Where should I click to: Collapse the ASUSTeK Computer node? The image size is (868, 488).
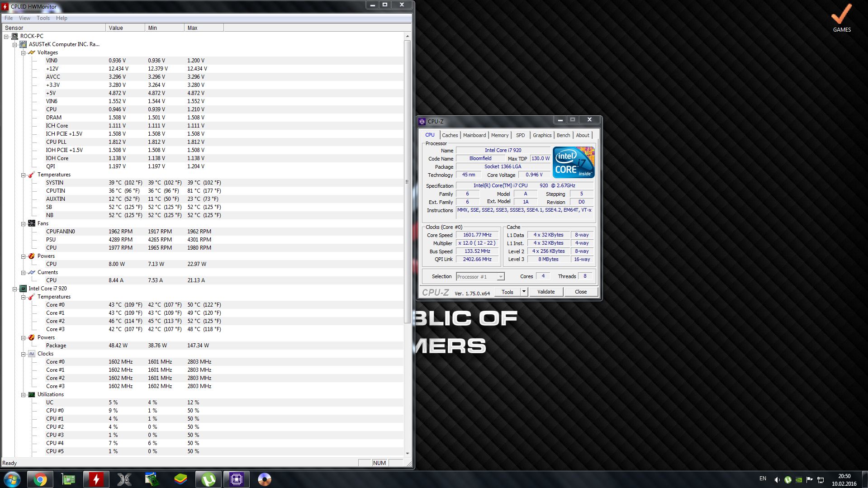(x=15, y=44)
